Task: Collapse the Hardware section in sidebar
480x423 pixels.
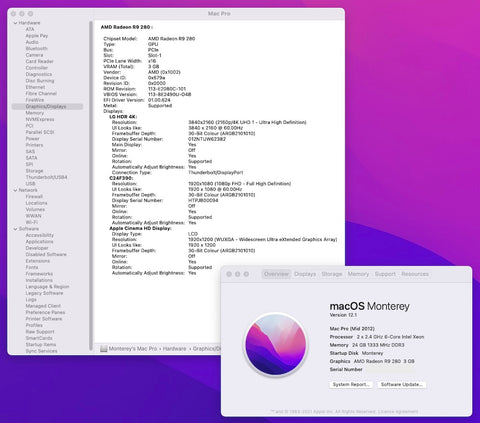Action: pyautogui.click(x=15, y=23)
